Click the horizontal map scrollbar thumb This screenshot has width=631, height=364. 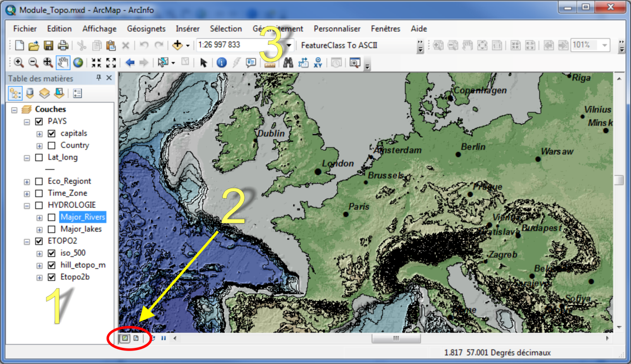[392, 339]
